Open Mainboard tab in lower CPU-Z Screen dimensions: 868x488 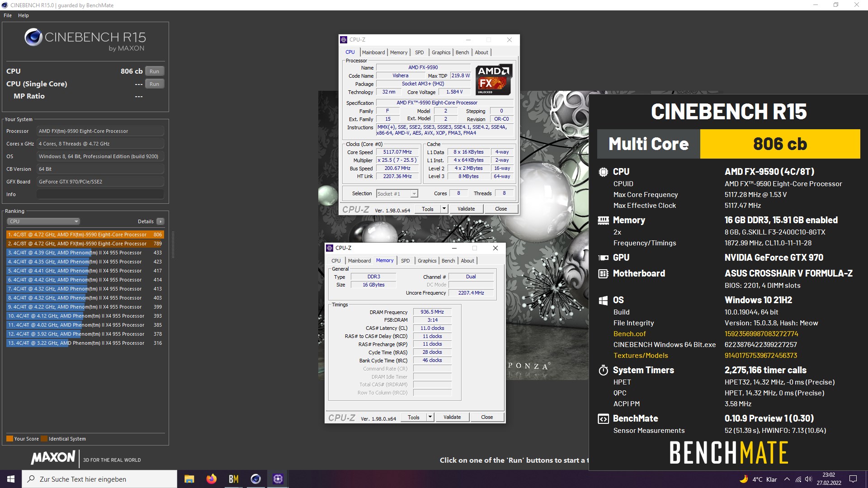click(359, 261)
